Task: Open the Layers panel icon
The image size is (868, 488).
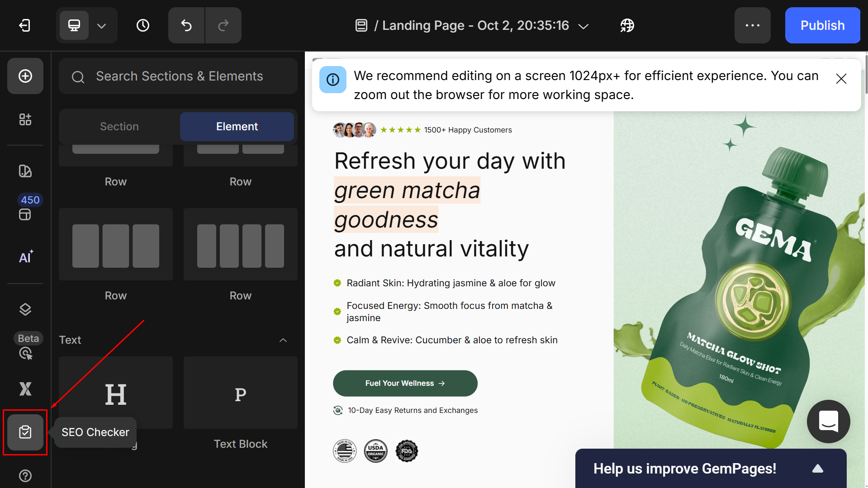Action: pyautogui.click(x=25, y=309)
